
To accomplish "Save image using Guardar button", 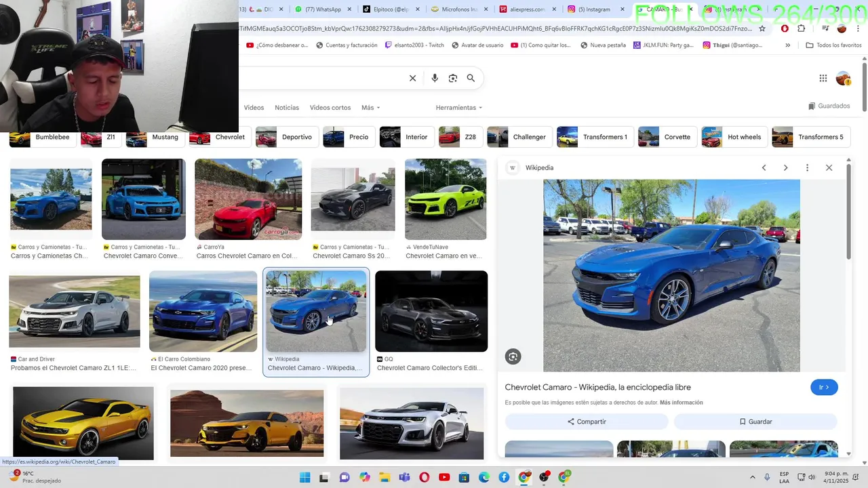I will (755, 422).
